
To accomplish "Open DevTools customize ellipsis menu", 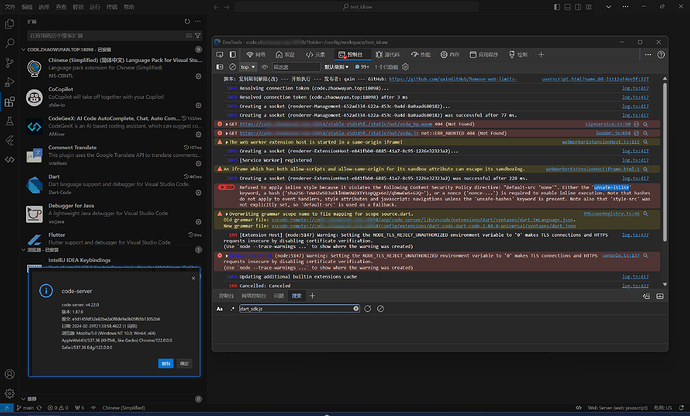I will coord(648,55).
